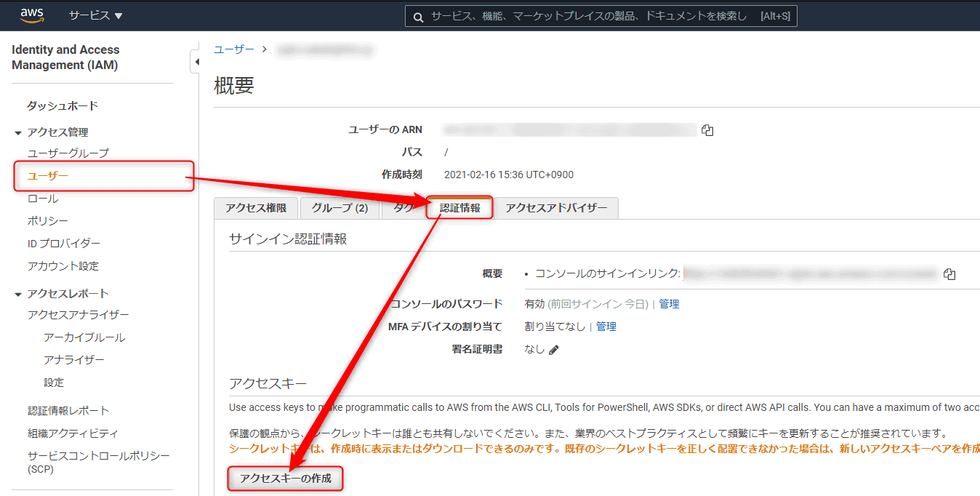Click the アクセスキーの作成 button
This screenshot has width=980, height=496.
(286, 479)
